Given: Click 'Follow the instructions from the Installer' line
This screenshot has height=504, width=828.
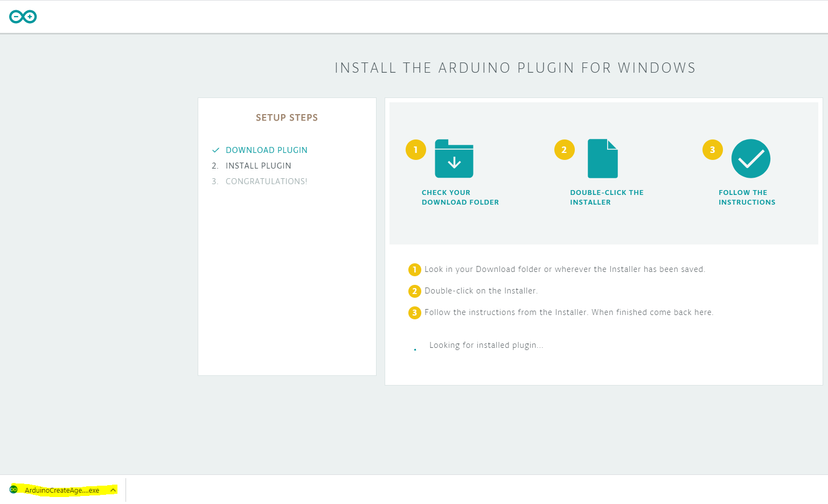Looking at the screenshot, I should click(x=569, y=312).
